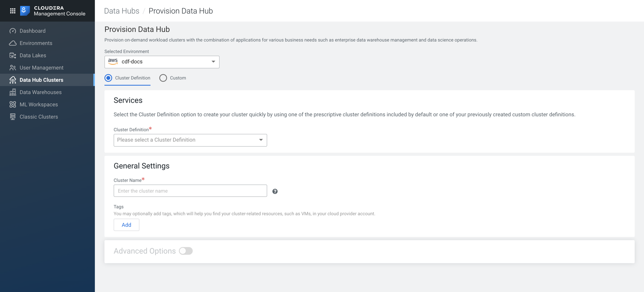This screenshot has width=644, height=292.
Task: Go to the Dashboard menu item
Action: click(x=33, y=31)
